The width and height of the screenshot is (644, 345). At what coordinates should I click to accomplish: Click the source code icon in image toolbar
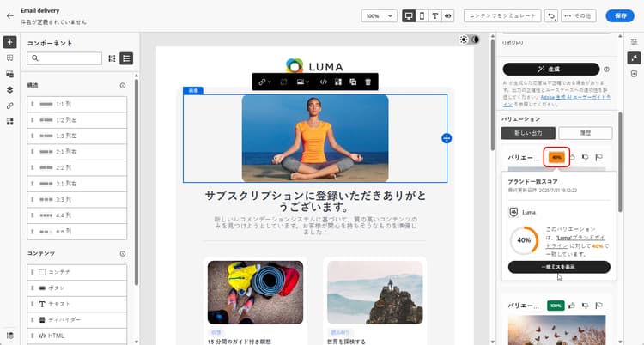323,82
